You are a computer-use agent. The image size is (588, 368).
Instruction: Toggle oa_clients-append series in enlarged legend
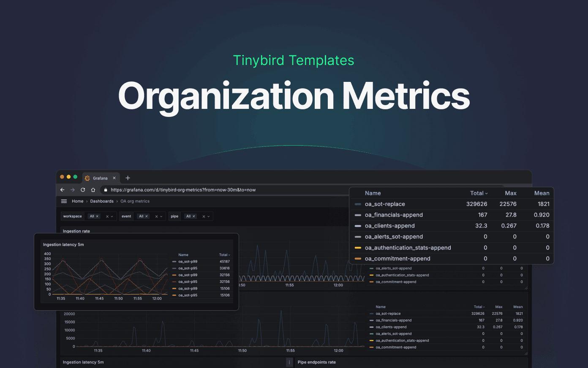pyautogui.click(x=390, y=226)
